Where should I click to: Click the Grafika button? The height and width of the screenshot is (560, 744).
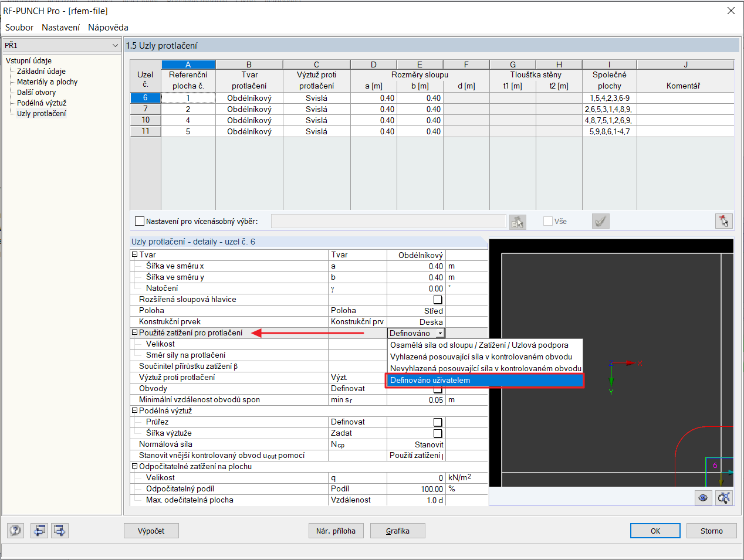(398, 531)
